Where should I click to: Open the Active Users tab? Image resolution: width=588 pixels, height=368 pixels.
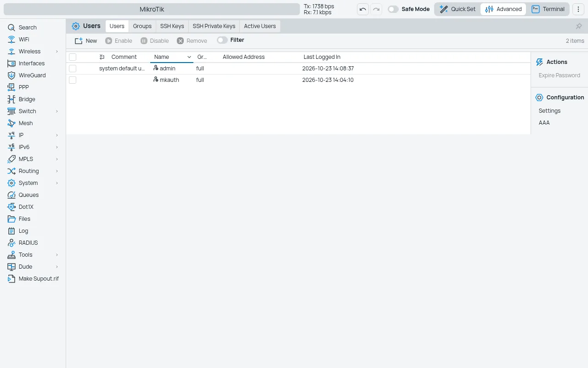coord(260,26)
